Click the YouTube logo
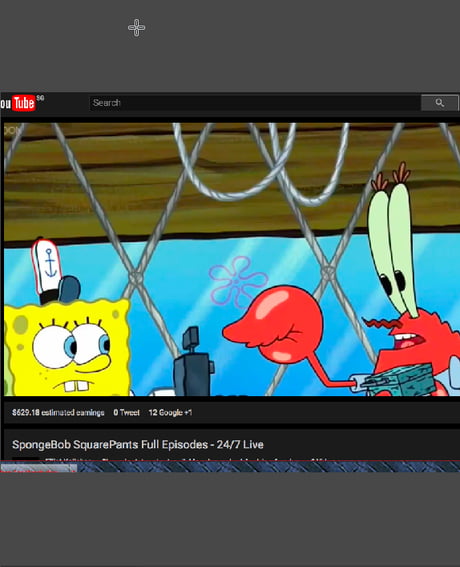The height and width of the screenshot is (567, 460). tap(18, 103)
